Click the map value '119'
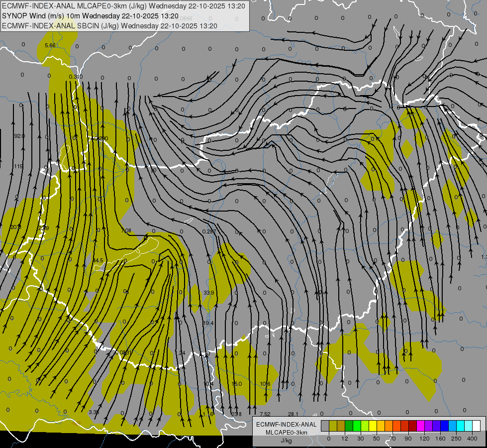487x448 pixels. pyautogui.click(x=18, y=166)
